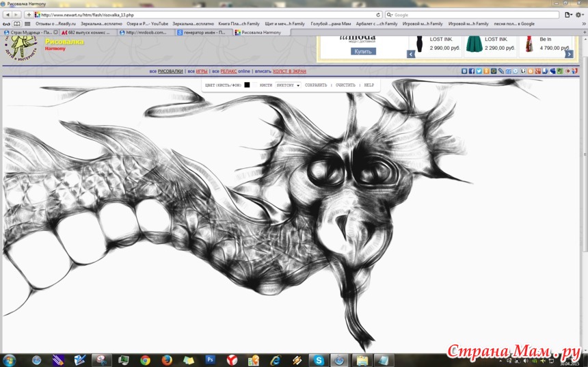Open the 'РЕЛАКС' link

(x=229, y=71)
